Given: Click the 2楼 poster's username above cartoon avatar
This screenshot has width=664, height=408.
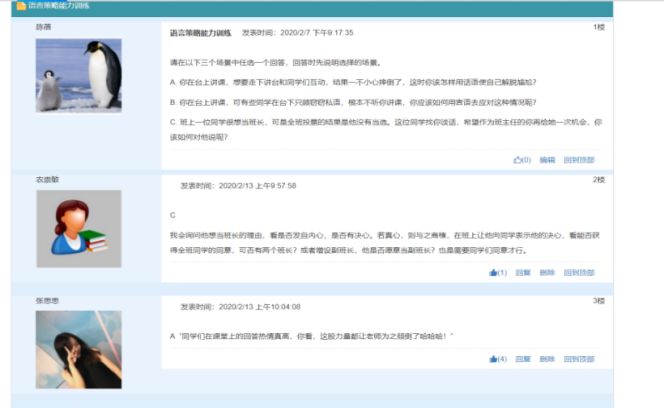Looking at the screenshot, I should (47, 180).
